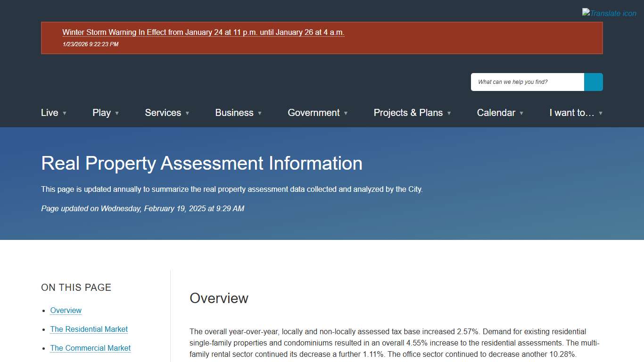The height and width of the screenshot is (362, 644).
Task: Click the red storm warning banner
Action: [x=322, y=38]
